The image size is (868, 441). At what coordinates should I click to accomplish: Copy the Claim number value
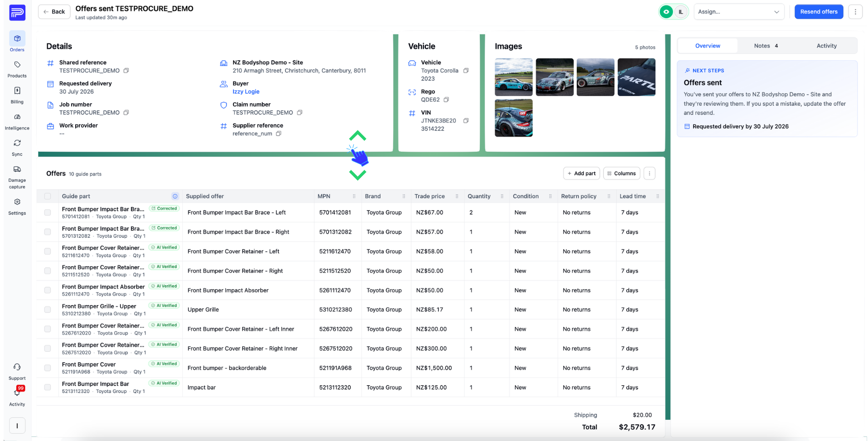pos(299,113)
